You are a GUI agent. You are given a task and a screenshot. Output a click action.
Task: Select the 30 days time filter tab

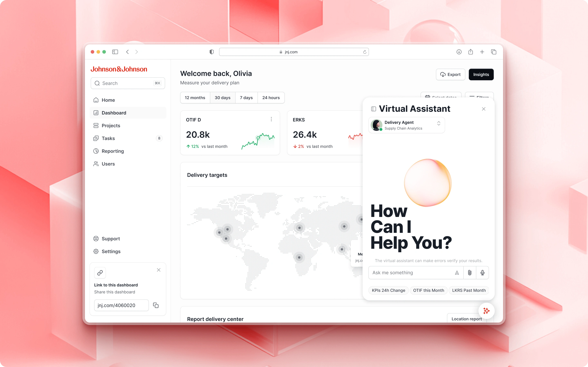tap(222, 98)
